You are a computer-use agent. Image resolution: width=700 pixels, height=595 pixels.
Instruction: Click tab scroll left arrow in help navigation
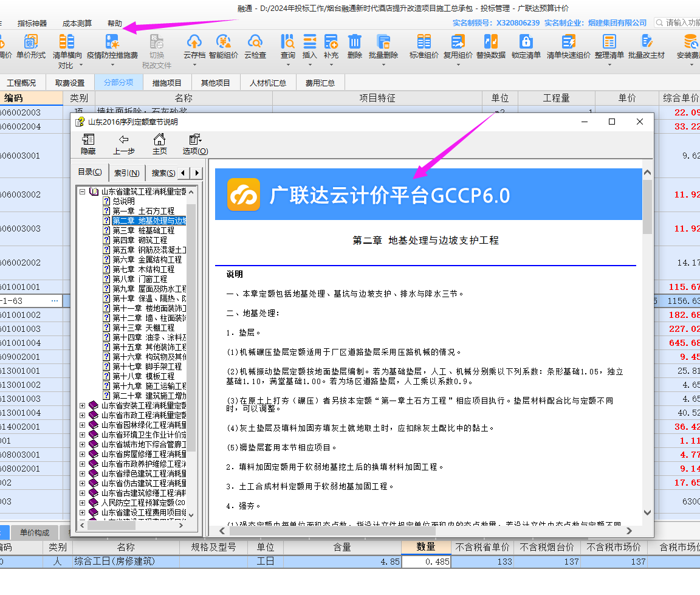(183, 173)
